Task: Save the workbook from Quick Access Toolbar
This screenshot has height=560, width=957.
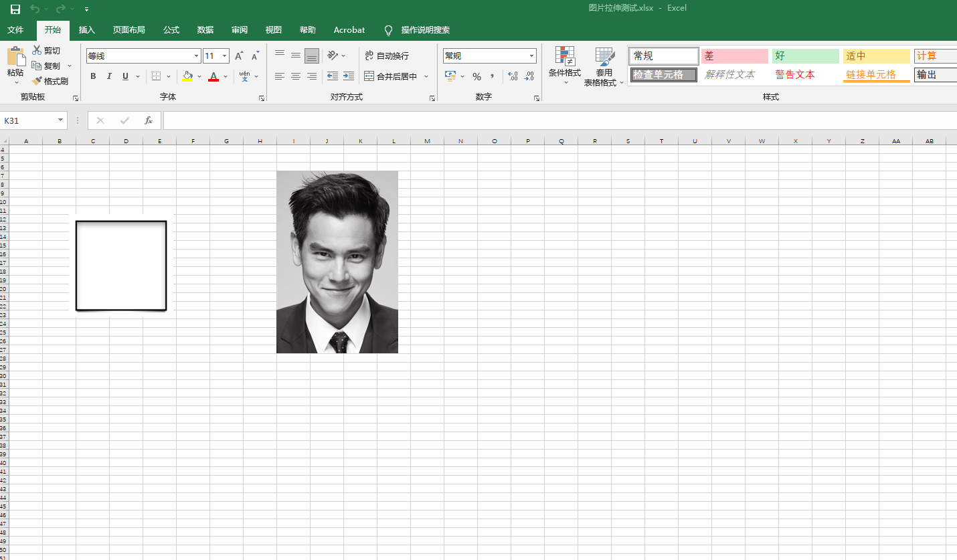Action: click(x=15, y=8)
